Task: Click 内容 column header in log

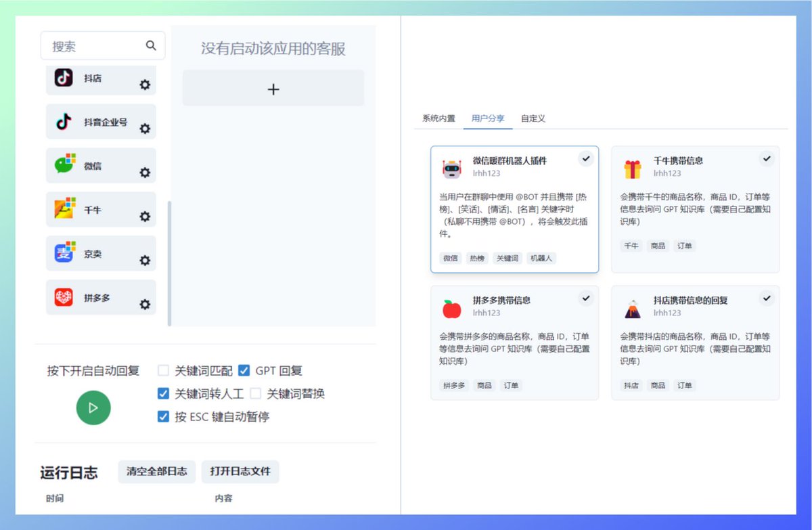Action: tap(224, 498)
